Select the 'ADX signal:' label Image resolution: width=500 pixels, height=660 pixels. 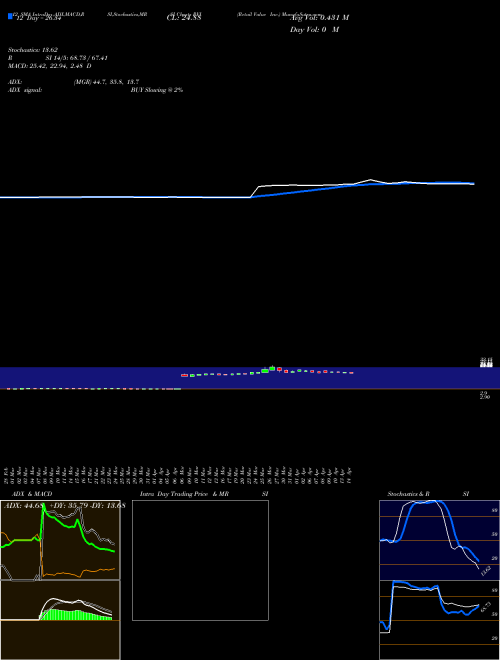[x=25, y=90]
